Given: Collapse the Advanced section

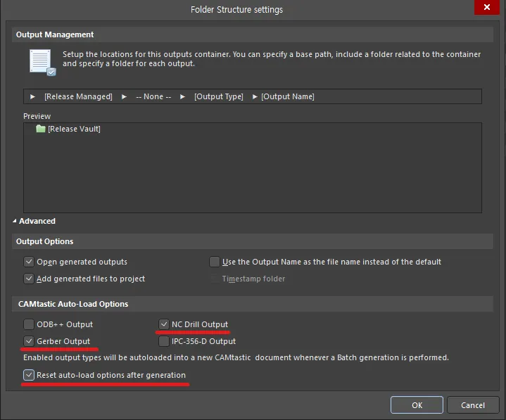Looking at the screenshot, I should (x=15, y=221).
